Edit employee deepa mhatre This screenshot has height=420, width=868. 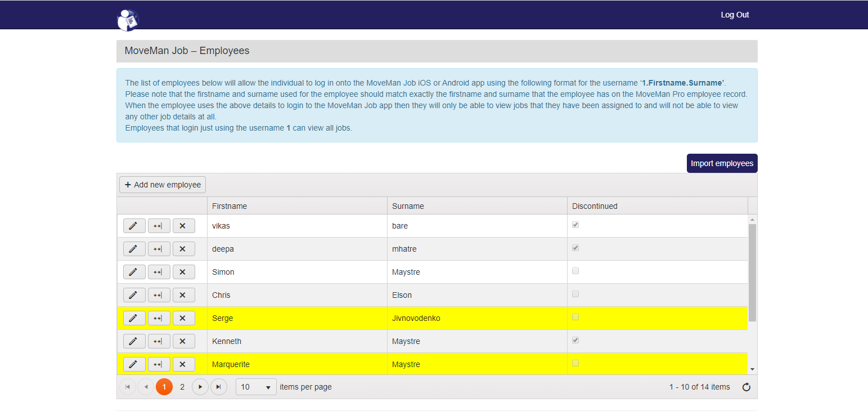point(134,249)
